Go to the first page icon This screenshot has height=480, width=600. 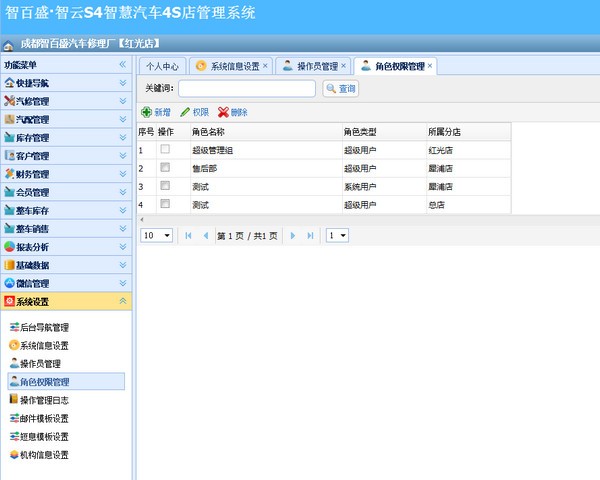pos(188,235)
